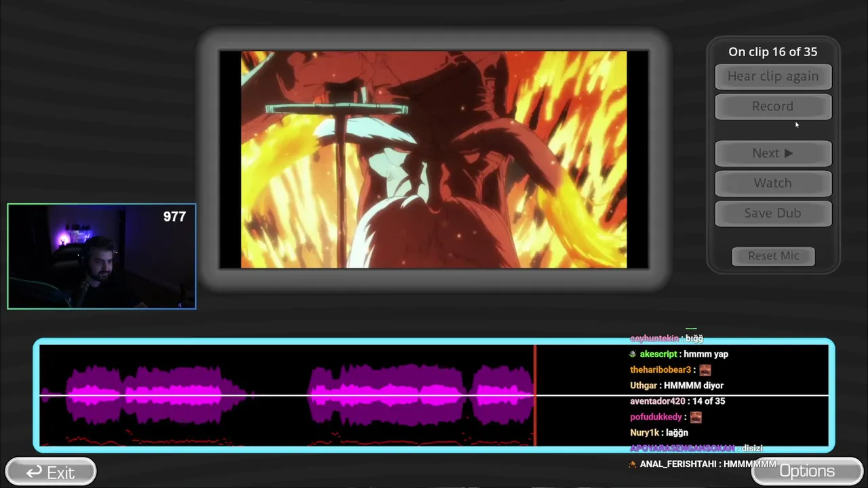Viewport: 868px width, 488px height.
Task: Click the emote in theharibobear3's message
Action: coord(705,370)
